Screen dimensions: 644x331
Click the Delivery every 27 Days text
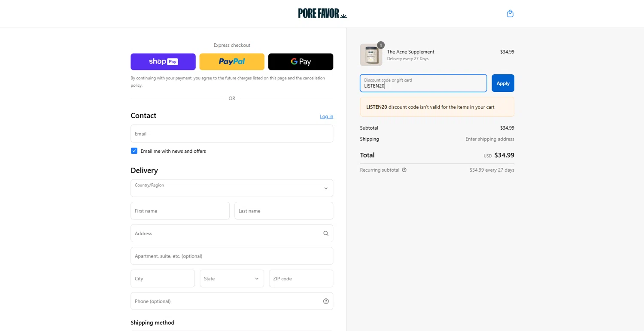pyautogui.click(x=408, y=59)
